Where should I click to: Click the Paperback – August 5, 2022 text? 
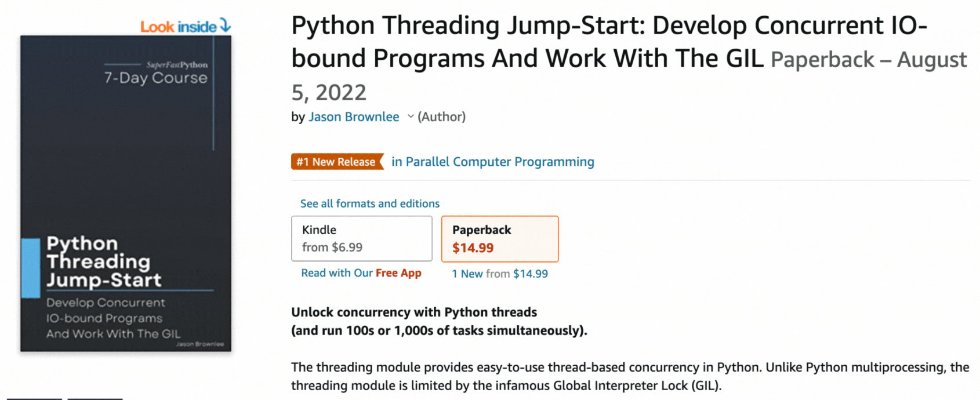[869, 60]
